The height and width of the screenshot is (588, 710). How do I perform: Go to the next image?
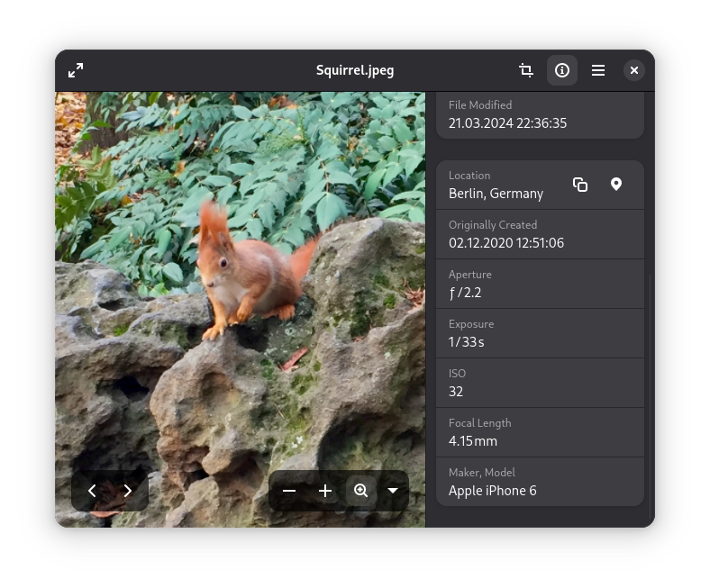(x=128, y=491)
